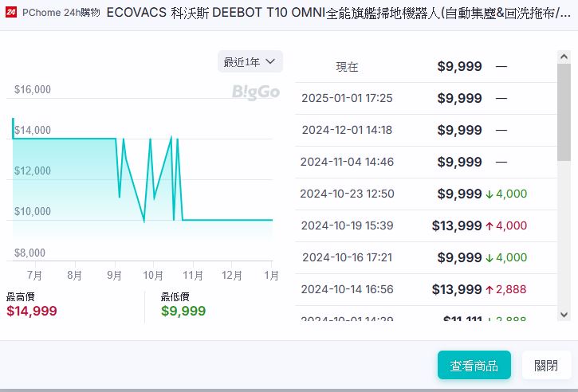The image size is (578, 392).
Task: Click the price list scrollbar thumb
Action: tap(564, 112)
